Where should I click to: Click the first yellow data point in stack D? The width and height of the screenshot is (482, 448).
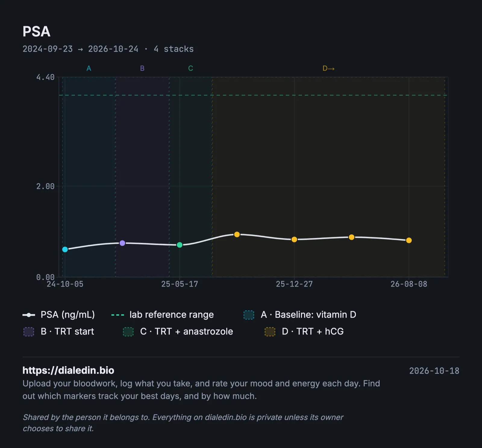[x=237, y=234]
